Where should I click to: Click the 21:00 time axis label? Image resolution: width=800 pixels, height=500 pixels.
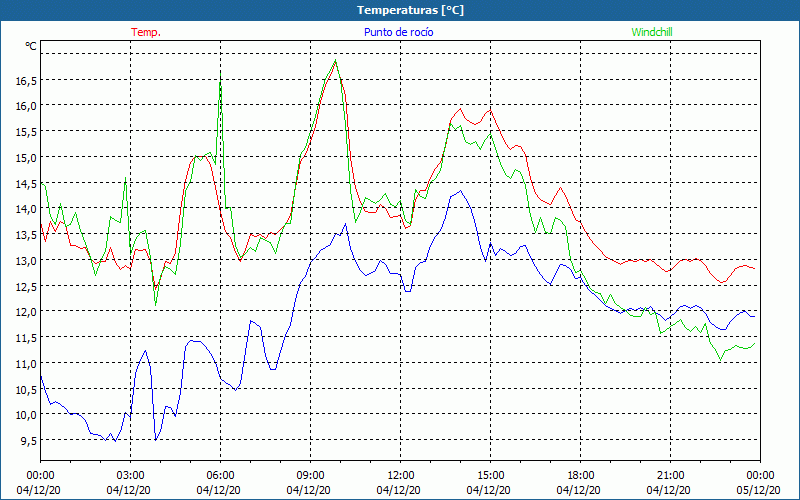[670, 475]
